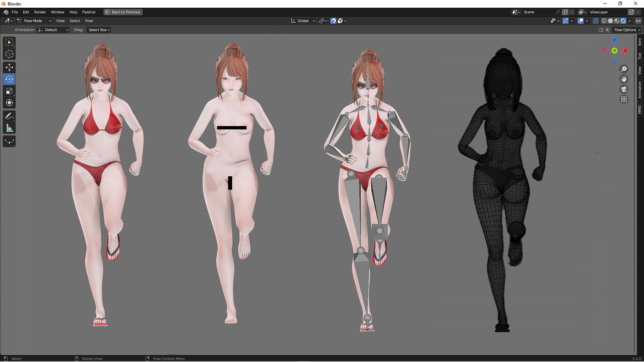644x362 pixels.
Task: Open the Pose menu in the header
Action: coord(89,21)
